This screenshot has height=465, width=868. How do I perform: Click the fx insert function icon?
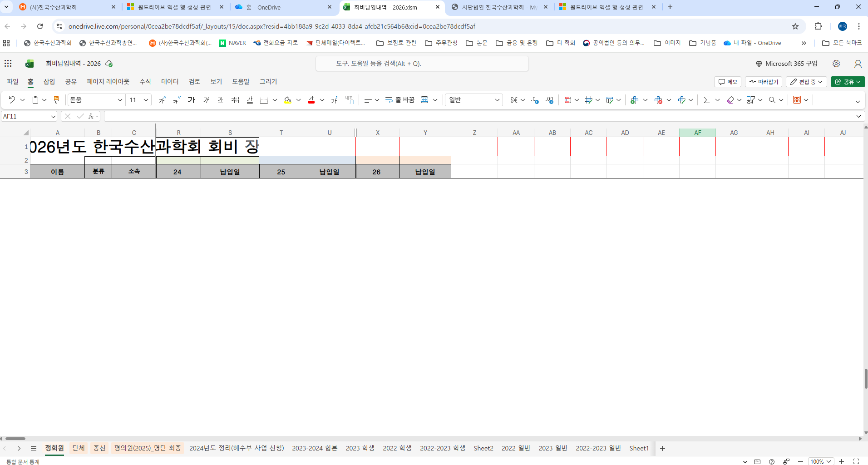click(x=91, y=117)
